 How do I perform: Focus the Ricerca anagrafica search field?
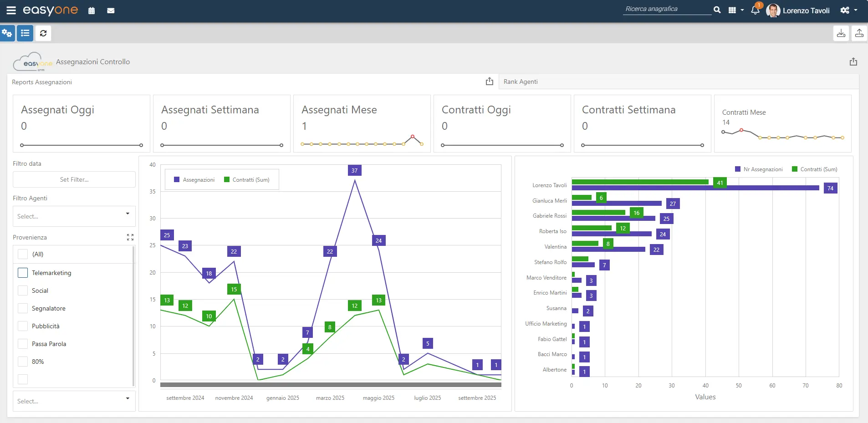coord(667,9)
